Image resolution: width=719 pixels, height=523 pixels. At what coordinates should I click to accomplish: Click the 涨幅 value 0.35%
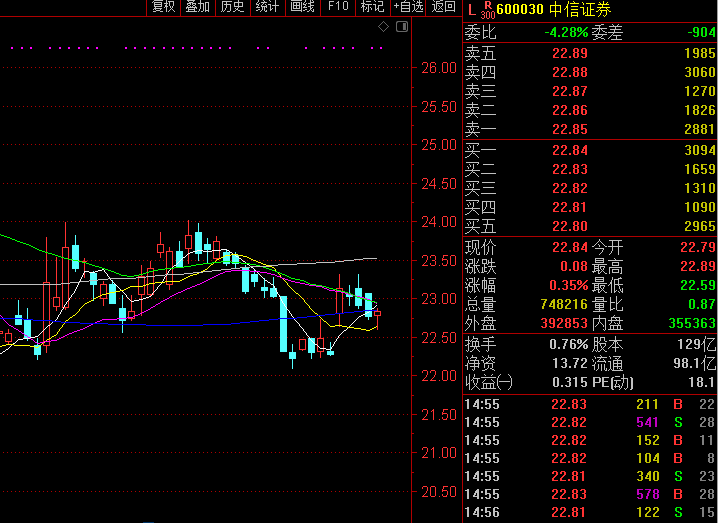pos(569,286)
